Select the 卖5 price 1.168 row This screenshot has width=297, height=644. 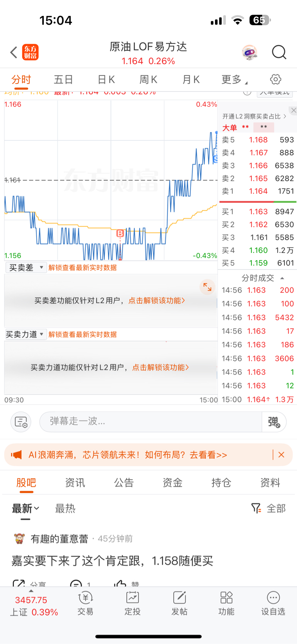[258, 140]
